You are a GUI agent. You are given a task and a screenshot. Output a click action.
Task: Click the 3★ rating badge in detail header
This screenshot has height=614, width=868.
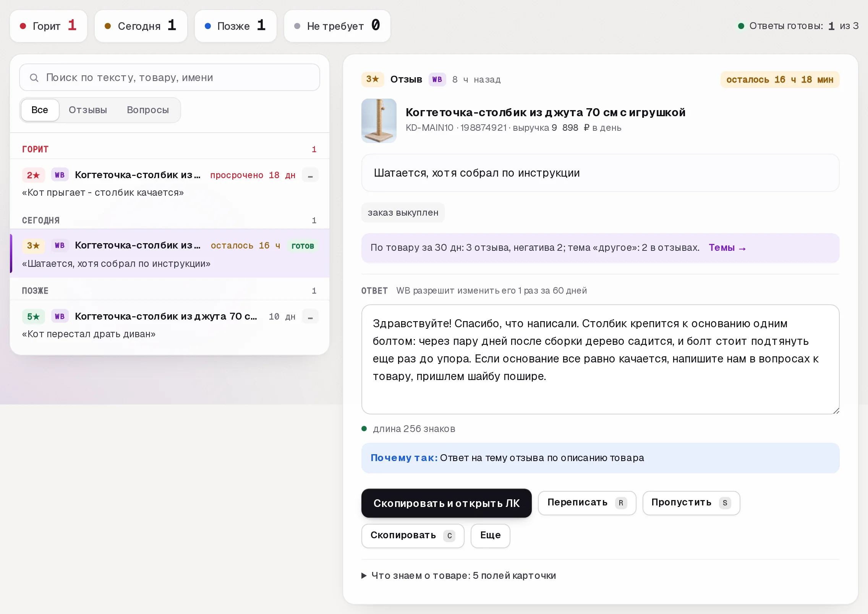[x=372, y=79]
